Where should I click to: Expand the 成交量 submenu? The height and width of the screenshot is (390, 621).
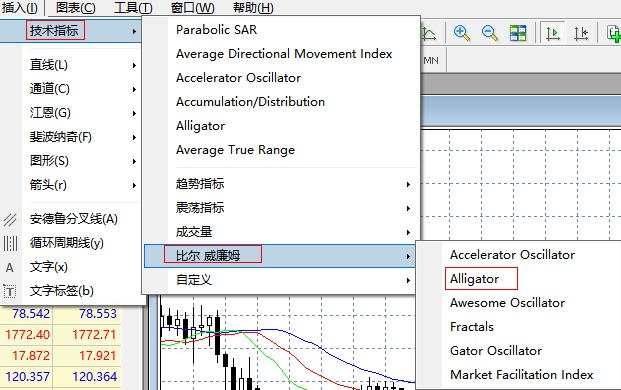[x=281, y=232]
